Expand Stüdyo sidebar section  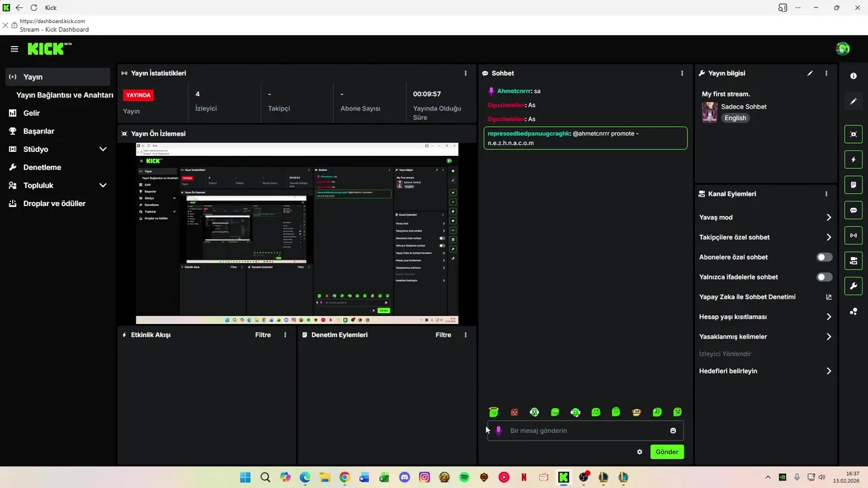[103, 149]
